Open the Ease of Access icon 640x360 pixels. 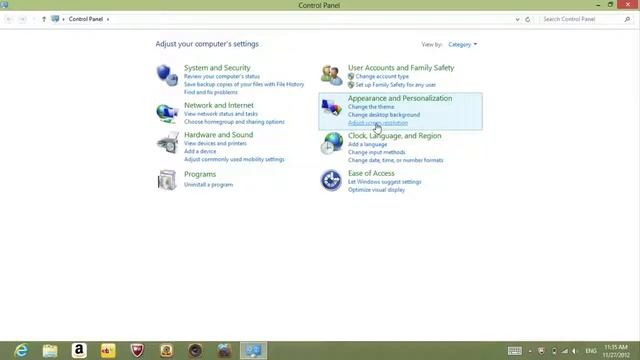pyautogui.click(x=331, y=180)
